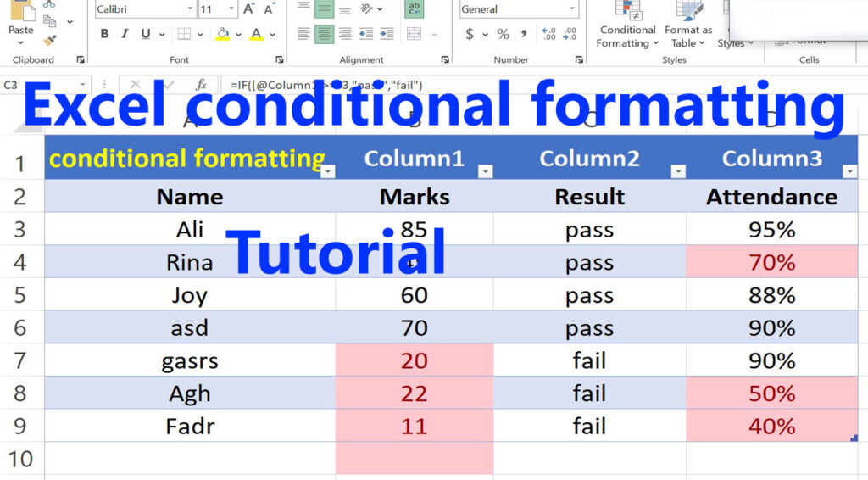The width and height of the screenshot is (868, 480).
Task: Click the Copy icon
Action: tap(50, 21)
